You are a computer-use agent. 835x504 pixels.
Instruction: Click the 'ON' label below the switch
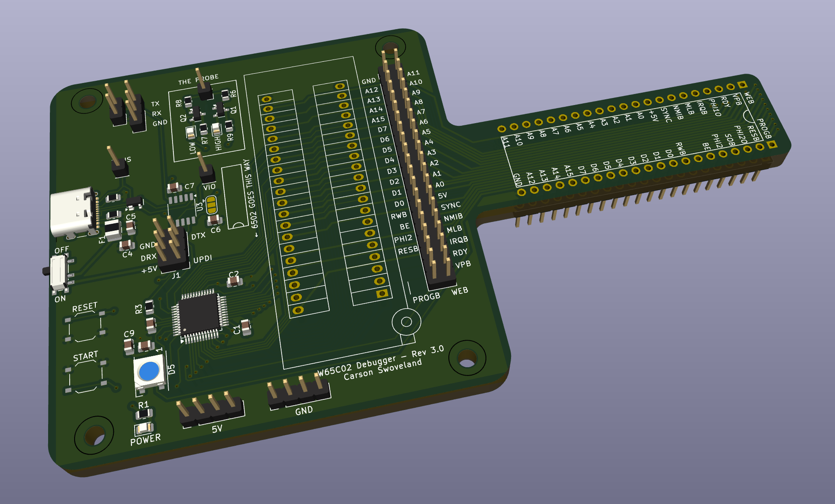[x=60, y=299]
